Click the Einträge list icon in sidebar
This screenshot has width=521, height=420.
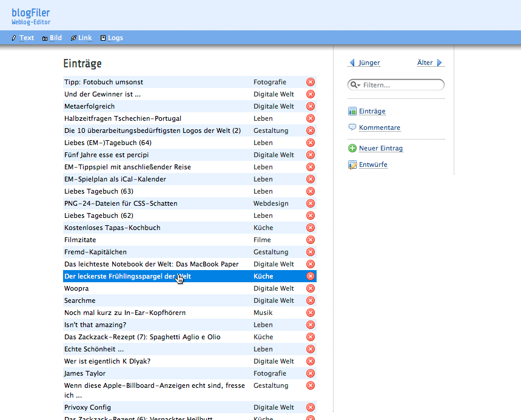[x=352, y=111]
